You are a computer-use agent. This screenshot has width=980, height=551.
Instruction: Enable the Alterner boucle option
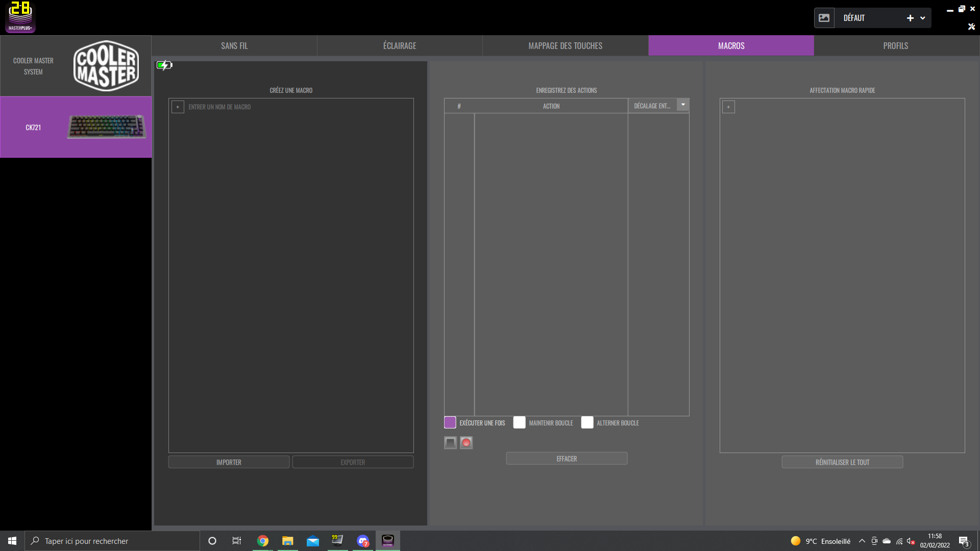(587, 422)
